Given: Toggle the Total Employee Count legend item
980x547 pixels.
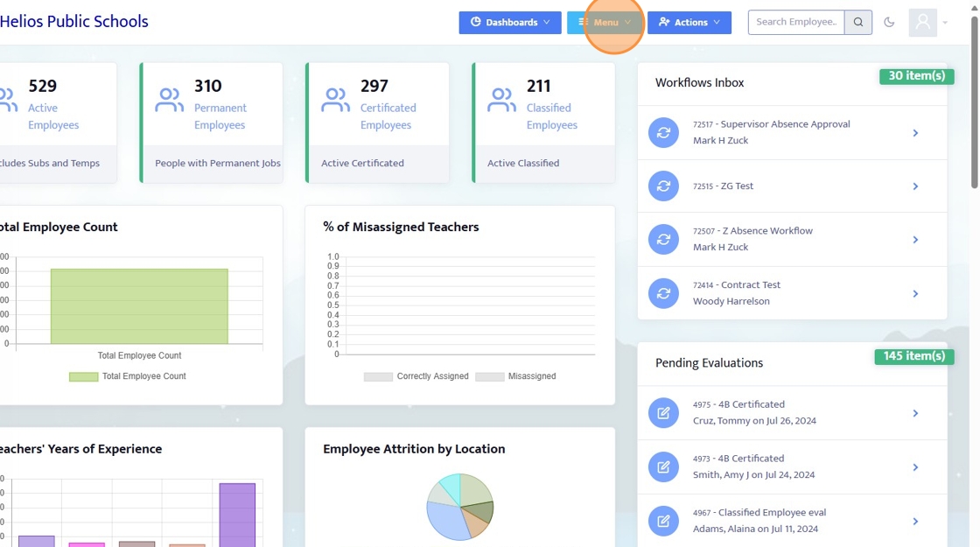Looking at the screenshot, I should (128, 376).
